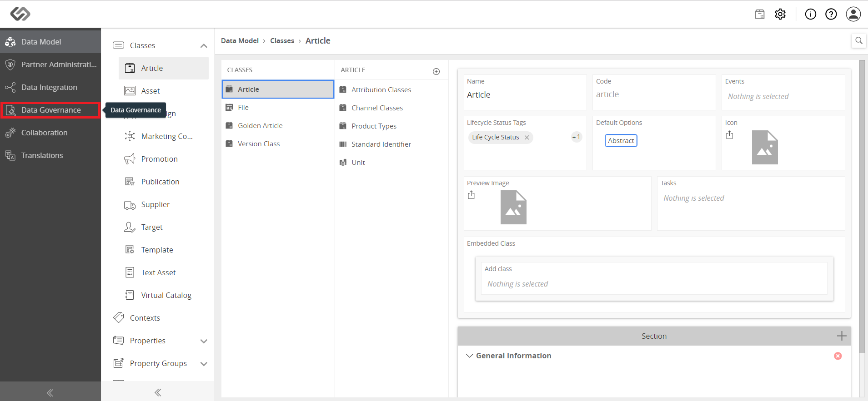
Task: Click the upload icon under Preview Image
Action: point(472,195)
